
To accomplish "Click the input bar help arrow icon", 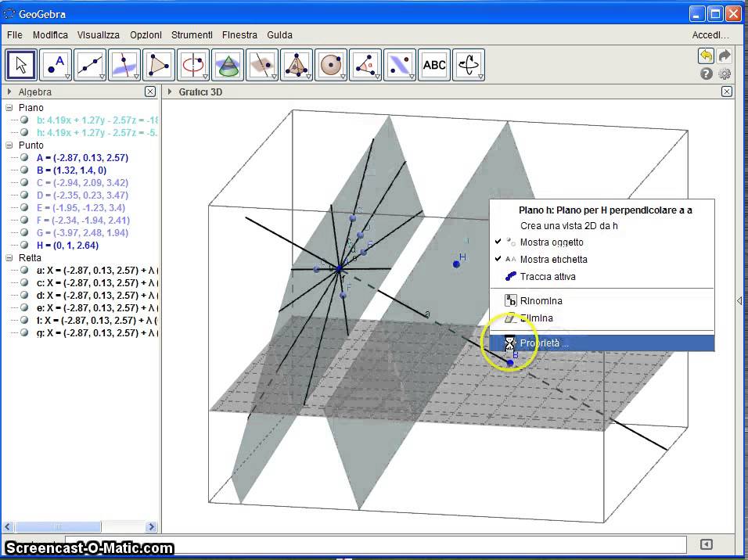I will click(x=707, y=544).
